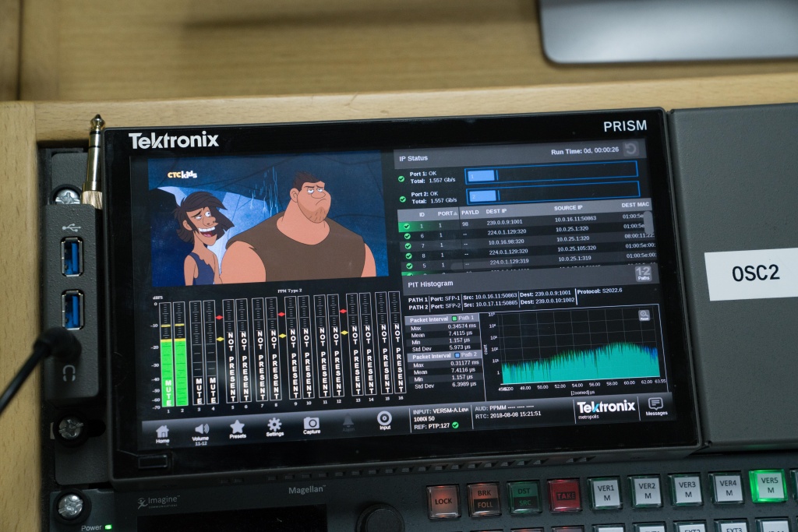Tap audio meter bar for channel 1
Viewport: 798px width, 532px height.
166,354
